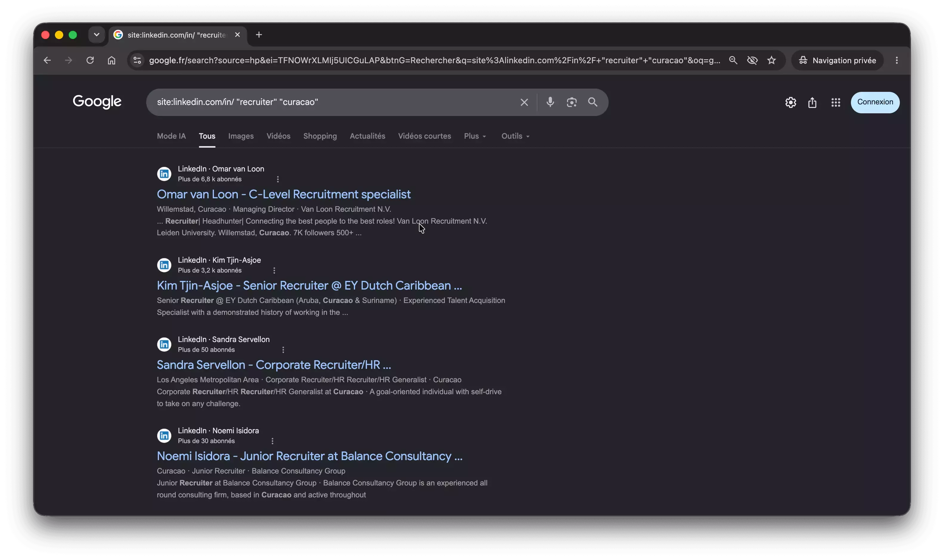Image resolution: width=944 pixels, height=560 pixels.
Task: Click 'LinkedIn · Kim Tjin-Asjoe' source text
Action: pos(219,260)
